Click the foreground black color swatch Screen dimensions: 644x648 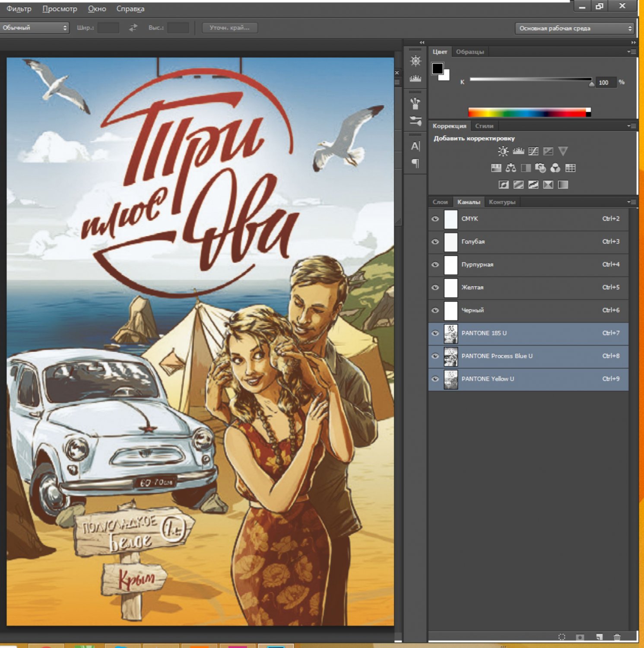click(438, 69)
